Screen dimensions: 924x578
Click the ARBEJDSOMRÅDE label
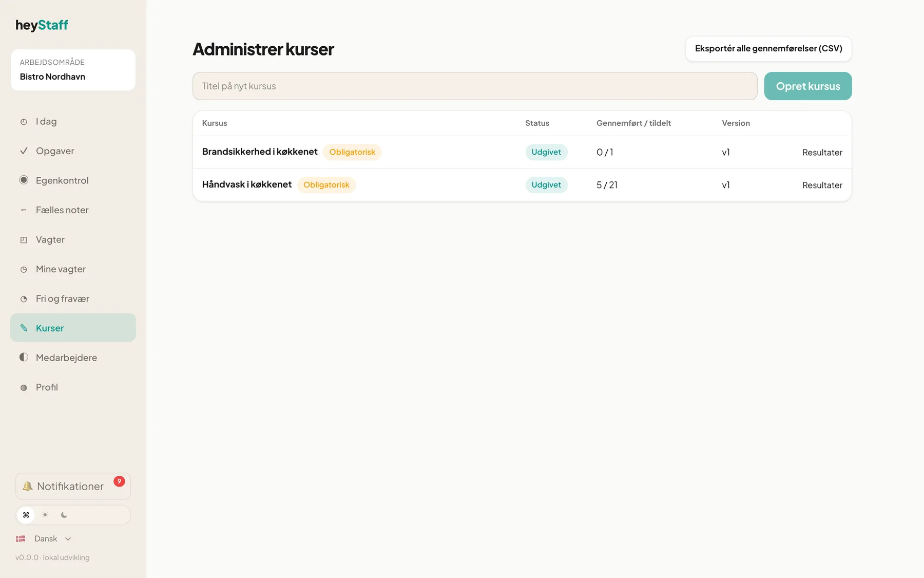pos(52,62)
